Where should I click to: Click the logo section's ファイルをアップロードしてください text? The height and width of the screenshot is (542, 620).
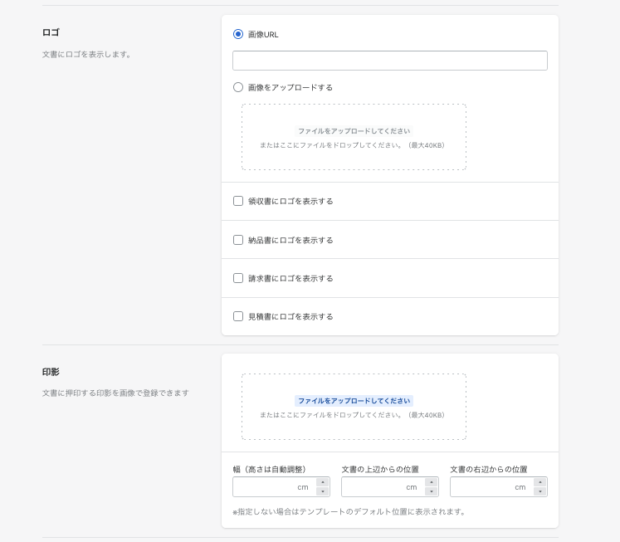[x=353, y=131]
